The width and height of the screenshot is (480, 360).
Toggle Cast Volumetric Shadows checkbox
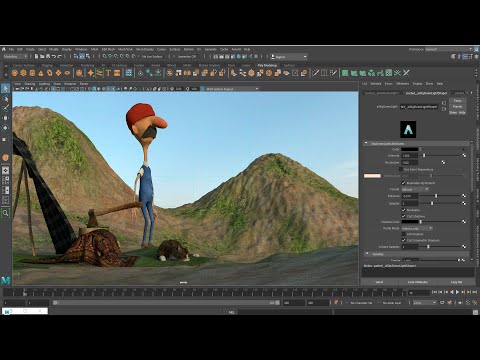(403, 240)
